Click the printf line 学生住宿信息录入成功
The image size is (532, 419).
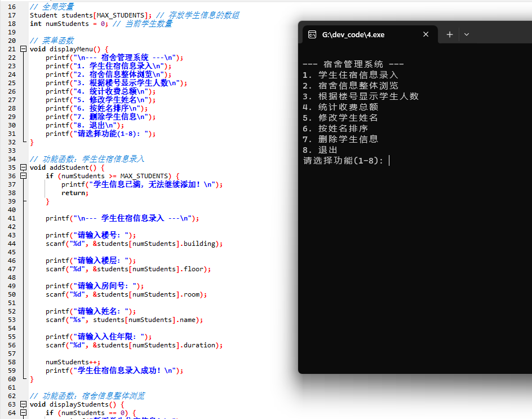click(x=114, y=371)
